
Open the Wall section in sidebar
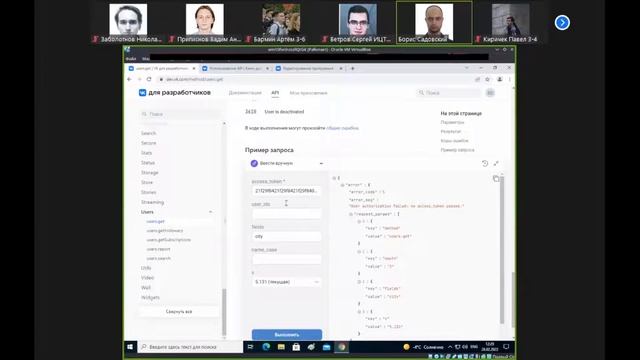coord(146,288)
